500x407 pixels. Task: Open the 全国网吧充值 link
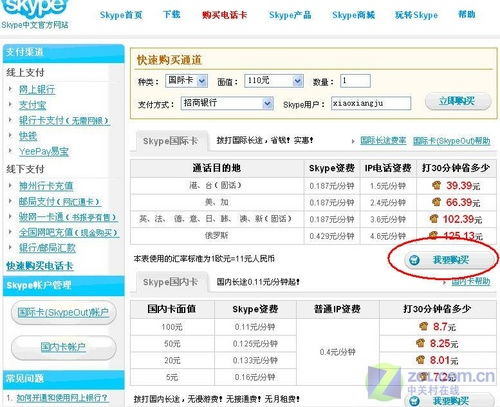69,233
